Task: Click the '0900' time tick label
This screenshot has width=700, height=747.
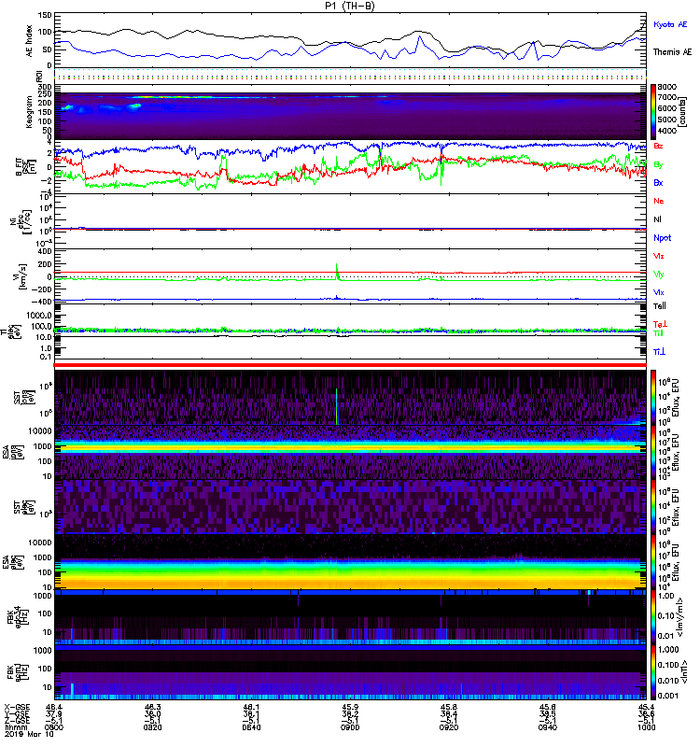Action: tap(350, 727)
